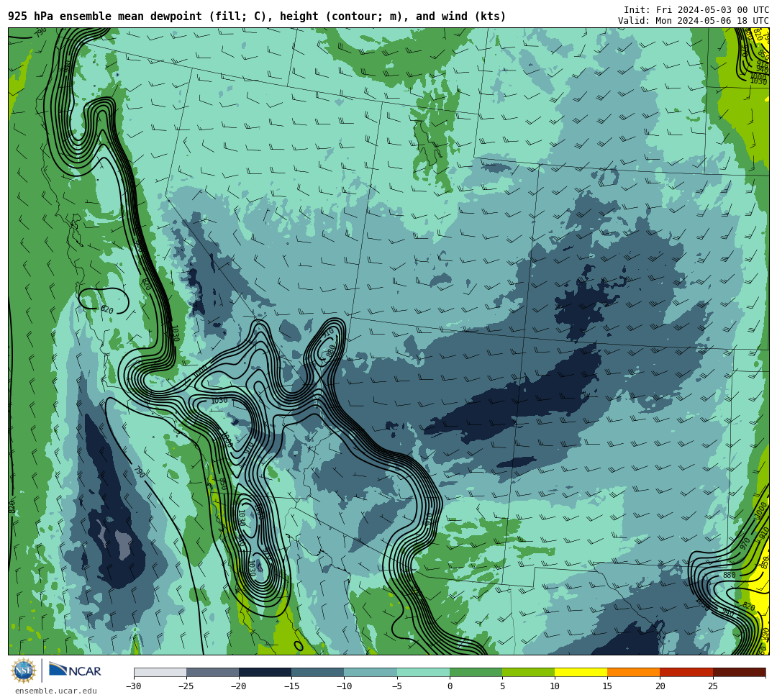
Task: Pick the steel blue -15 to -10 colorbar swatch
Action: 318,672
